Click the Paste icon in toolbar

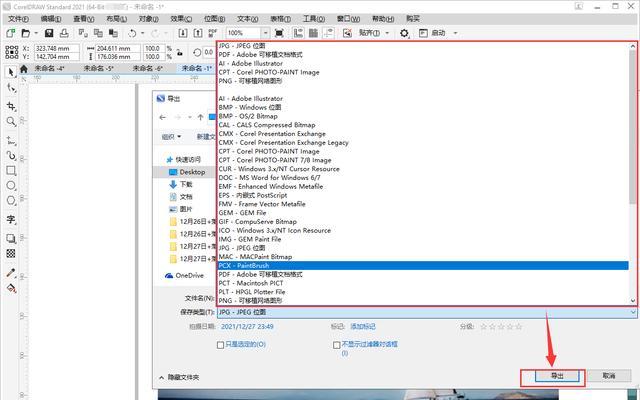113,33
